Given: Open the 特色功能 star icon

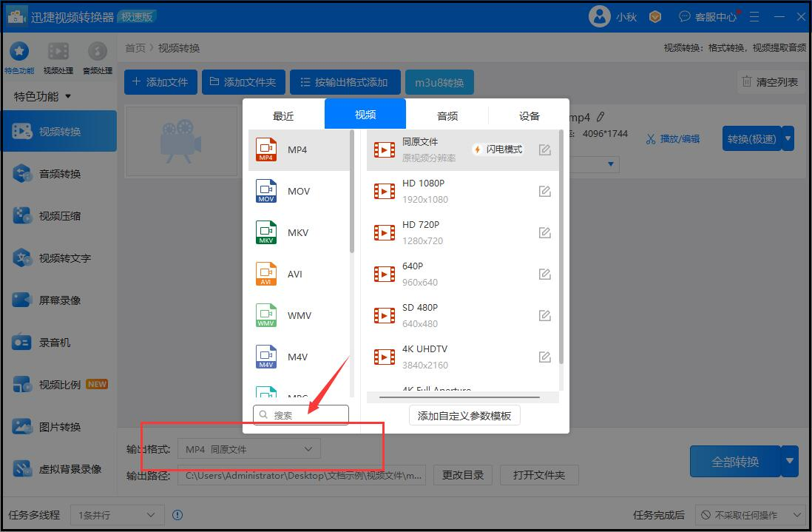Looking at the screenshot, I should (x=19, y=51).
